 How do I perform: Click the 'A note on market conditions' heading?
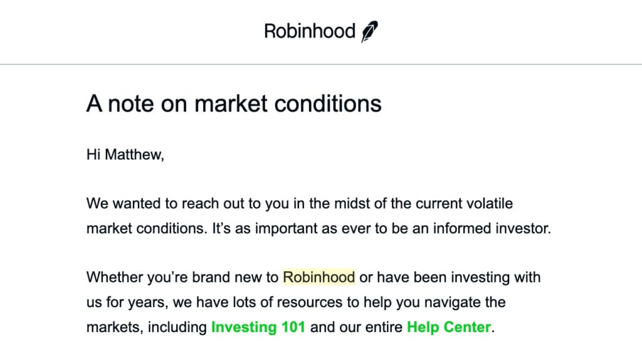[x=234, y=103]
